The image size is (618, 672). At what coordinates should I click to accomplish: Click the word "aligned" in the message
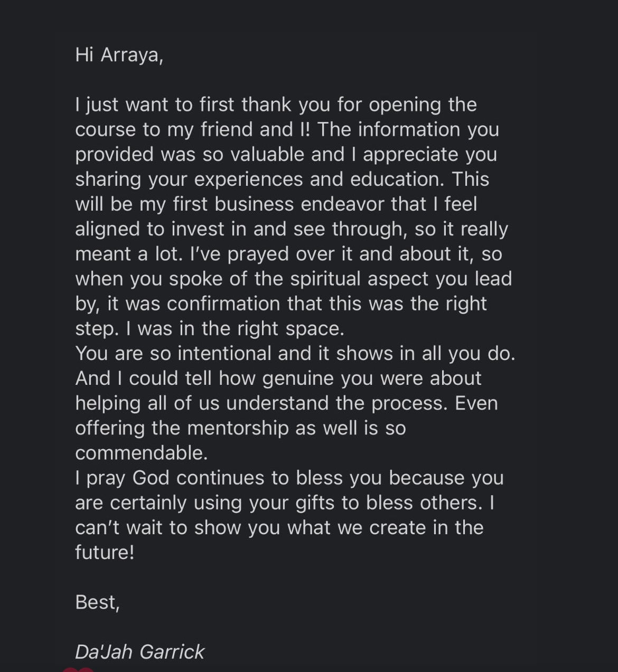[108, 229]
